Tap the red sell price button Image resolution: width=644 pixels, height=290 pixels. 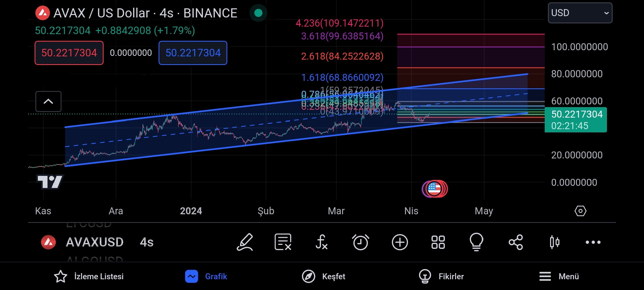click(x=69, y=53)
